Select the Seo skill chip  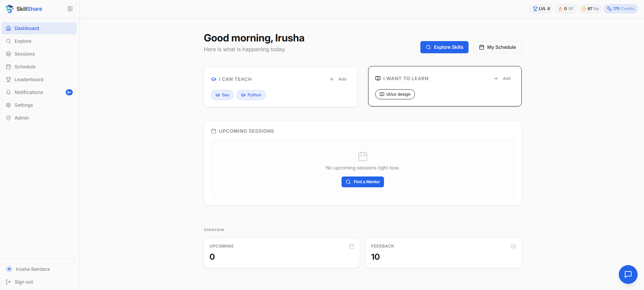click(222, 95)
